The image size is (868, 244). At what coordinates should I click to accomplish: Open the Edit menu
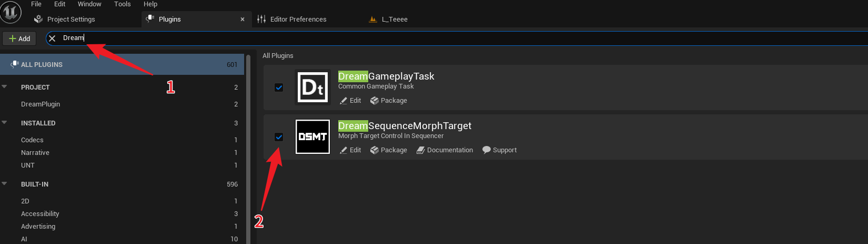(x=60, y=4)
